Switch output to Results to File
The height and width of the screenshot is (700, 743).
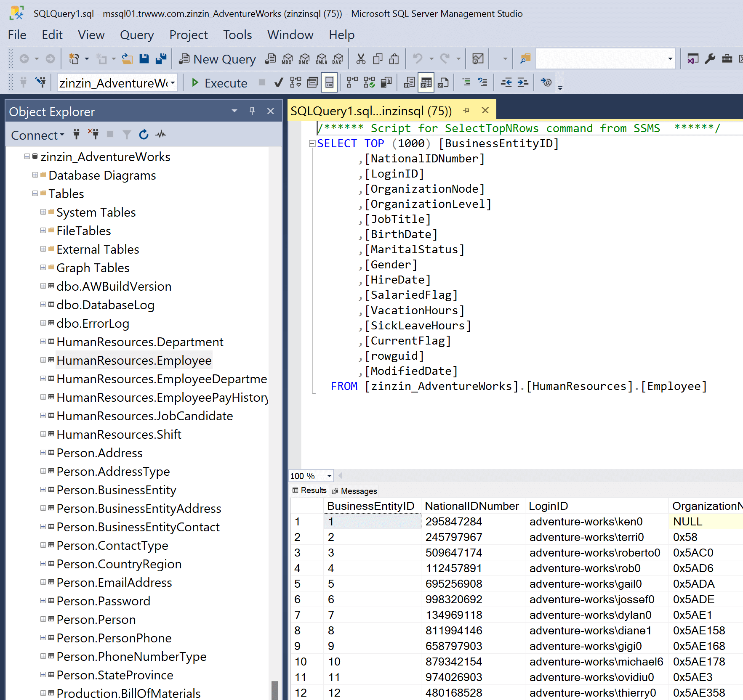click(443, 82)
